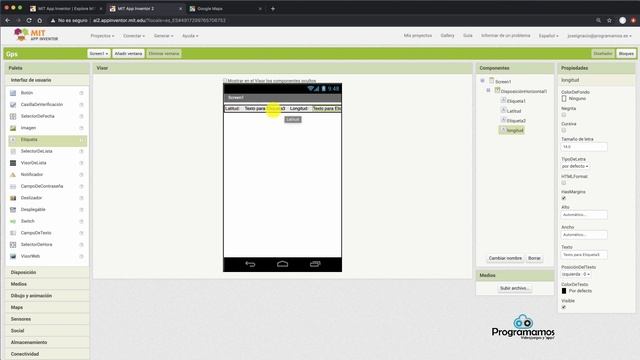Open help for Imagen component

point(82,128)
